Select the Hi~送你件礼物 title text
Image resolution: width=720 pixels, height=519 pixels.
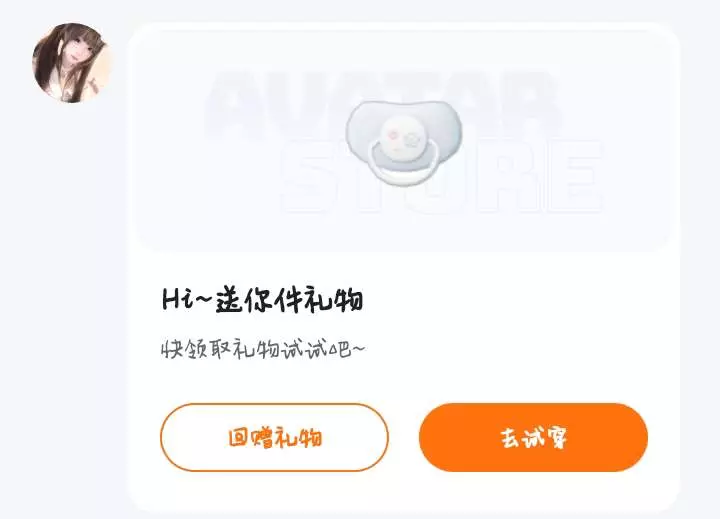click(x=263, y=299)
